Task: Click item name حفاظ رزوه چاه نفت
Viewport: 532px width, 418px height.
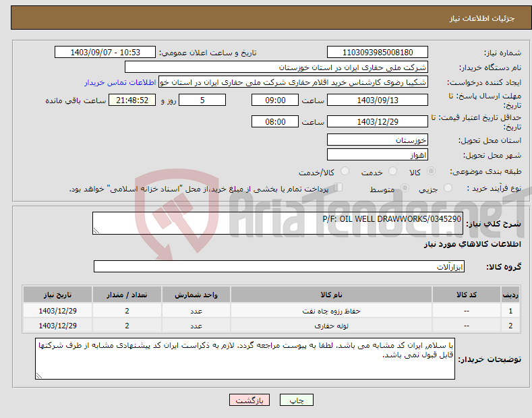Action: tap(331, 311)
